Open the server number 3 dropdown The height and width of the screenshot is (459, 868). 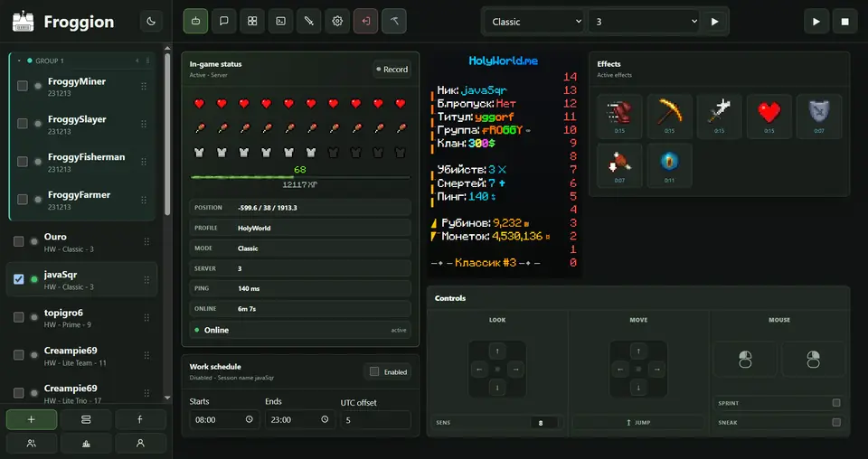tap(645, 22)
